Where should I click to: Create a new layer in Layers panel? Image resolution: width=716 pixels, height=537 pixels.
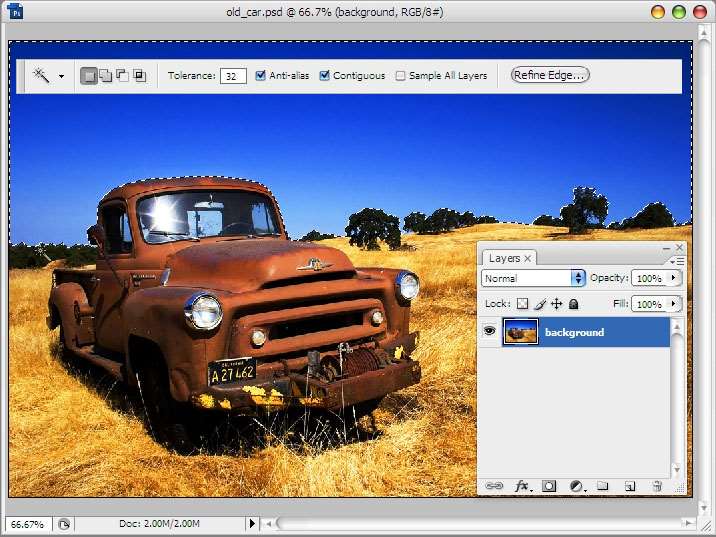[x=630, y=486]
